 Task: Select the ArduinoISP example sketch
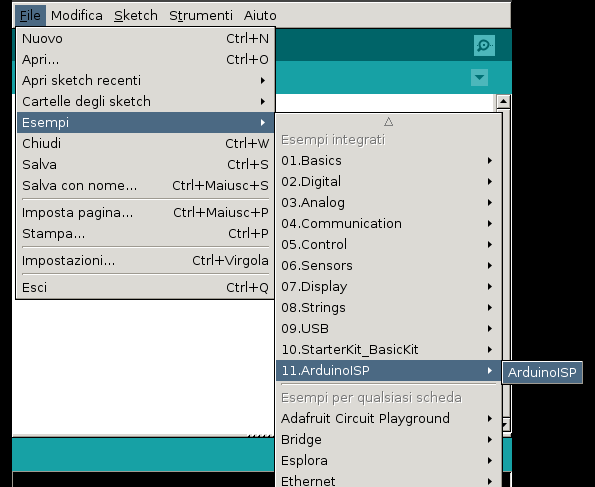coord(542,372)
